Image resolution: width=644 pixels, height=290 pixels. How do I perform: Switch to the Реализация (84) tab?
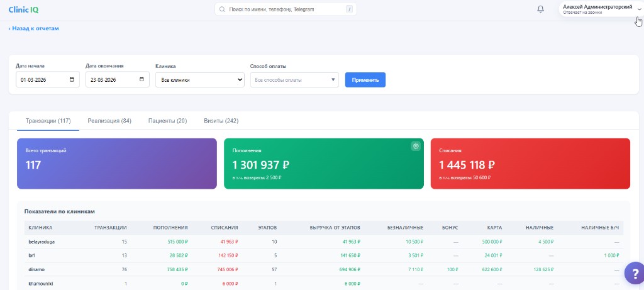pos(109,121)
